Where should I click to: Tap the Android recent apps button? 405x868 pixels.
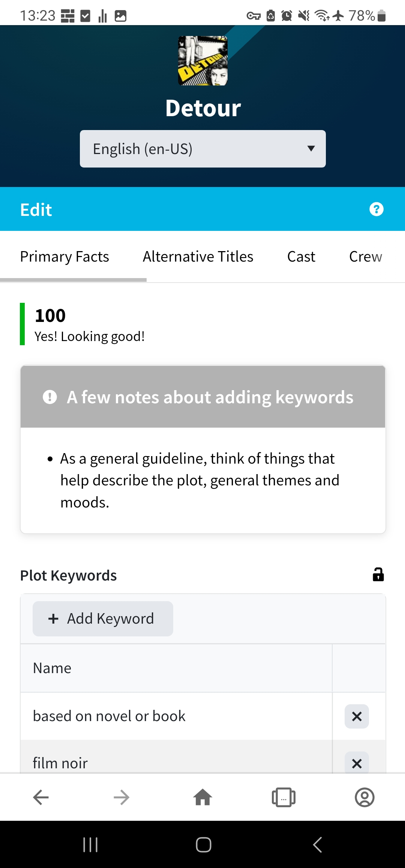90,845
